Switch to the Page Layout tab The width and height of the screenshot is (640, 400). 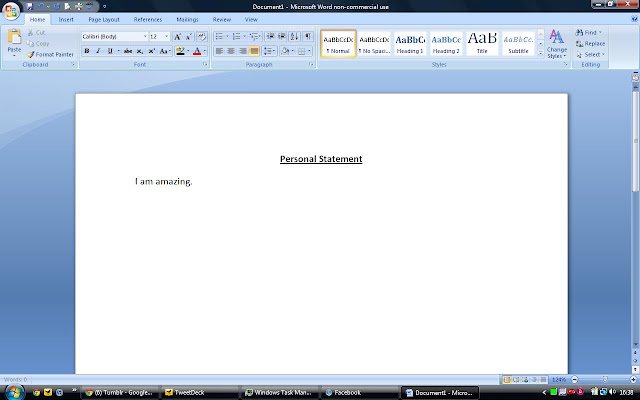click(x=104, y=20)
